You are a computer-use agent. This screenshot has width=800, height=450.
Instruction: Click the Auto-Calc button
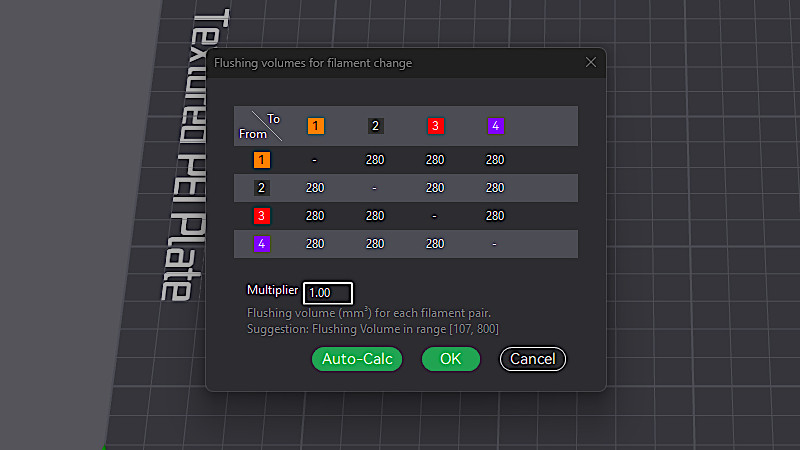pyautogui.click(x=357, y=359)
